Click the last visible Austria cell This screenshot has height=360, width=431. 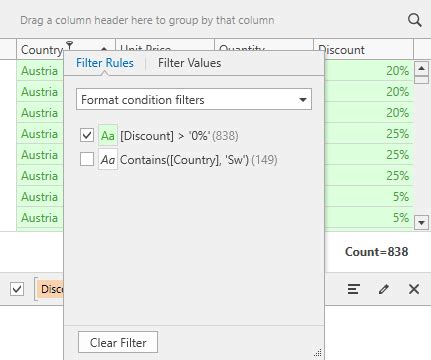[40, 218]
